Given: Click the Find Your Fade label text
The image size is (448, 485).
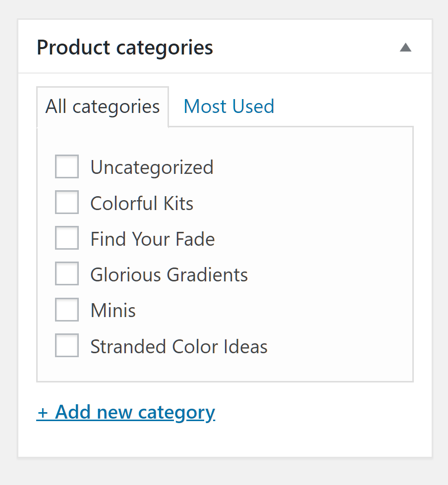Looking at the screenshot, I should [153, 239].
